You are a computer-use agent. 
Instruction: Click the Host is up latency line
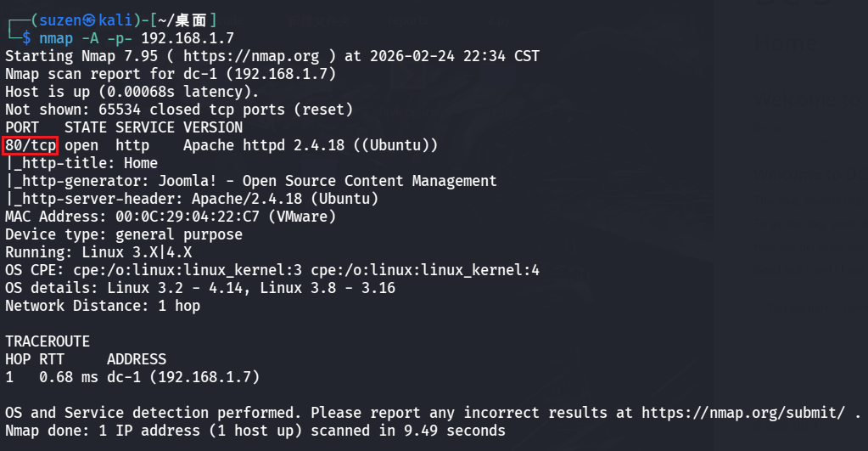click(132, 92)
